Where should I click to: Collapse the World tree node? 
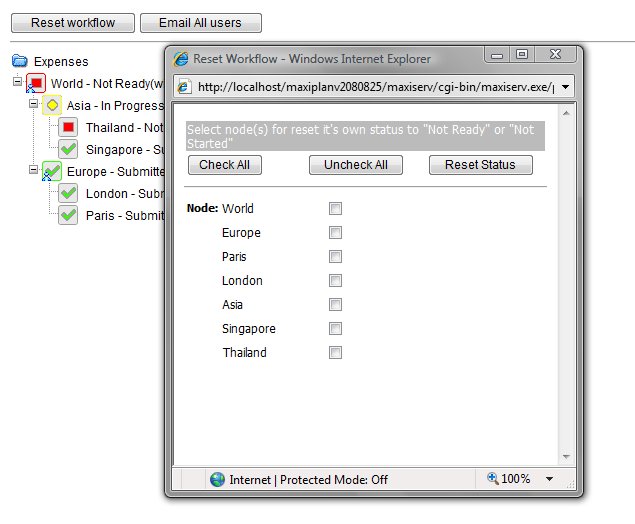18,81
